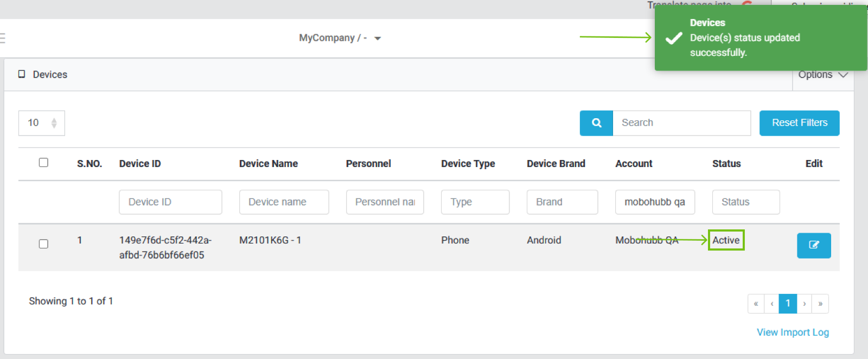
Task: Expand the Options menu
Action: pos(822,75)
